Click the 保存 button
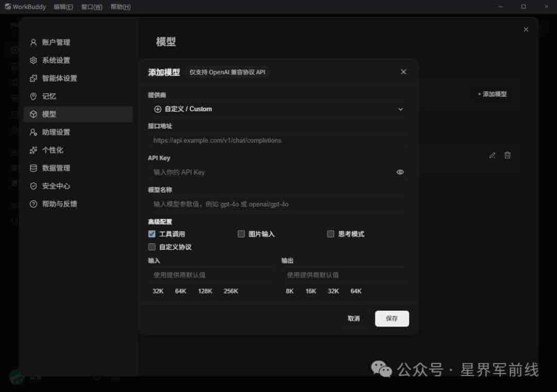557x392 pixels. tap(392, 318)
